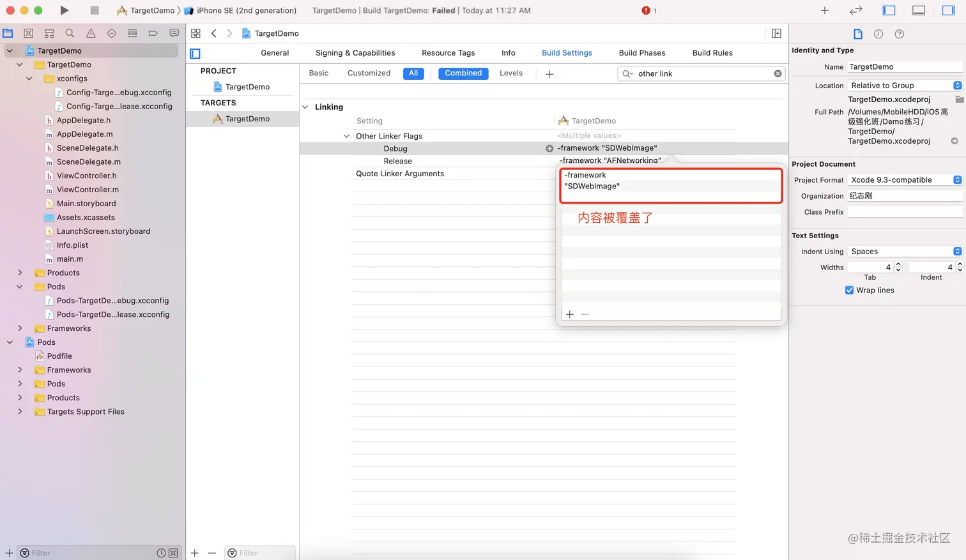966x560 pixels.
Task: Show the Quick Help inspector
Action: 899,34
